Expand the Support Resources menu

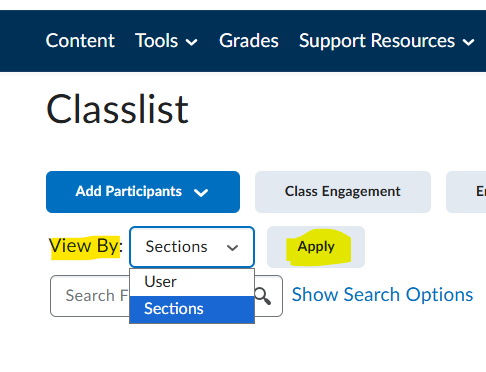[387, 41]
